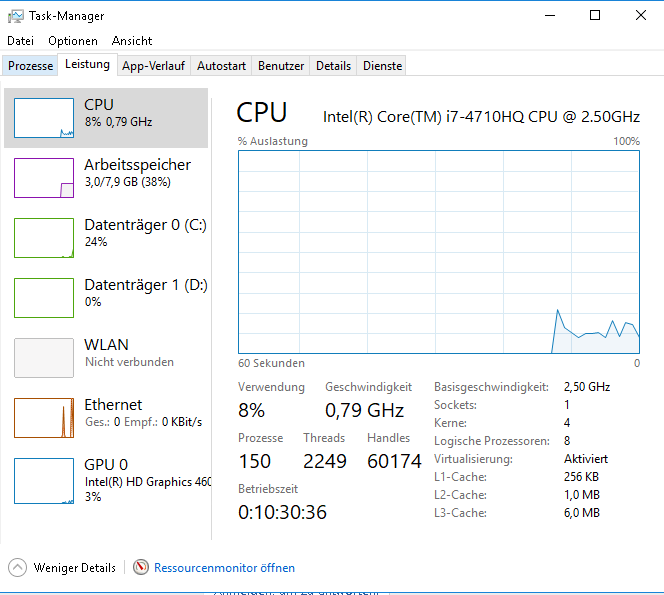This screenshot has width=664, height=595.
Task: Open the Datei menu
Action: [20, 41]
